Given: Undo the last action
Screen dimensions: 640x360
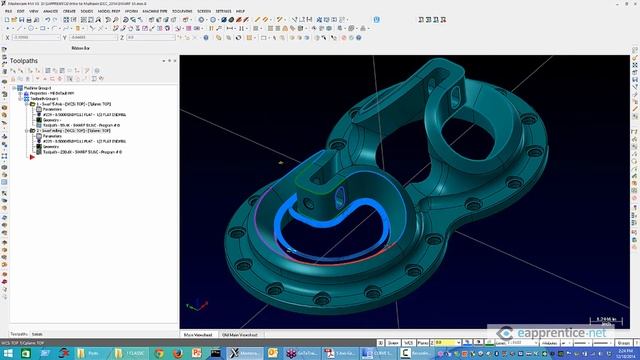Looking at the screenshot, I should coord(47,20).
